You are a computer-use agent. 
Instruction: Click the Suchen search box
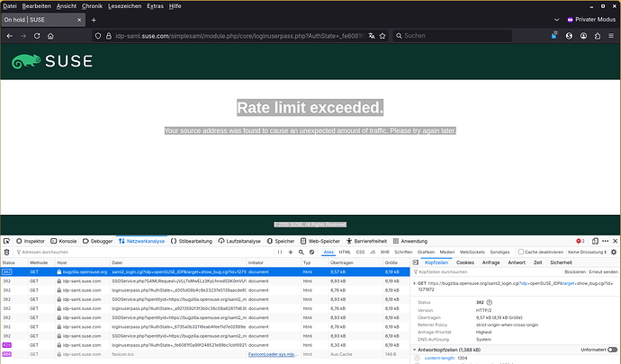click(453, 36)
